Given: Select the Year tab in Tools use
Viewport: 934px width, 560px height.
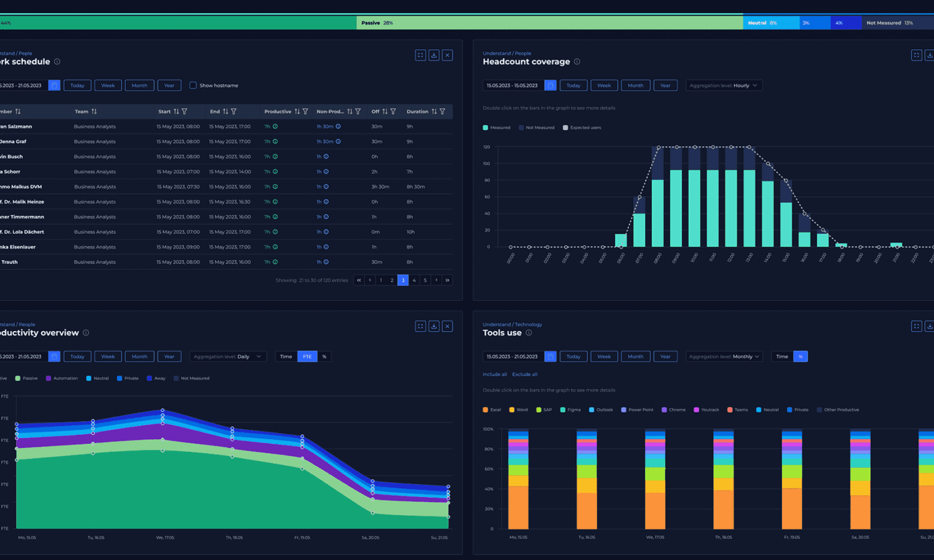Looking at the screenshot, I should click(666, 356).
